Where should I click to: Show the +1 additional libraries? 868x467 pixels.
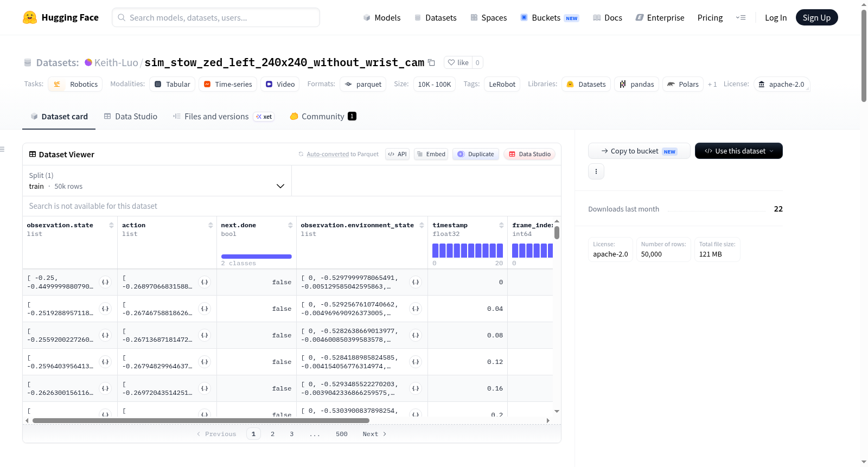pos(712,84)
